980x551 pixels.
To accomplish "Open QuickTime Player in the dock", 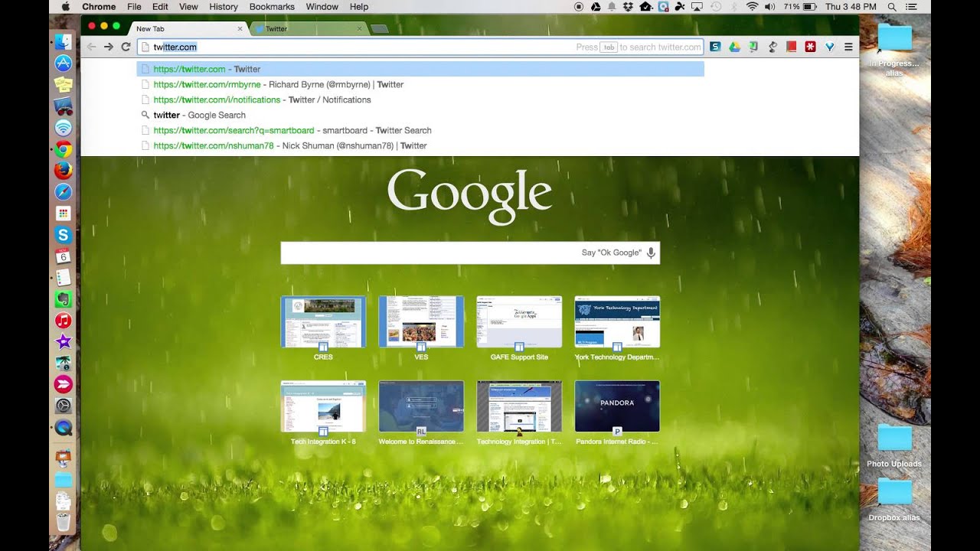I will pos(64,428).
